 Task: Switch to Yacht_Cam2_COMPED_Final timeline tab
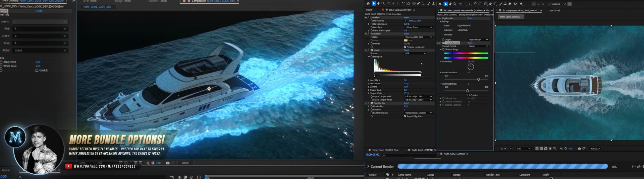click(x=385, y=150)
